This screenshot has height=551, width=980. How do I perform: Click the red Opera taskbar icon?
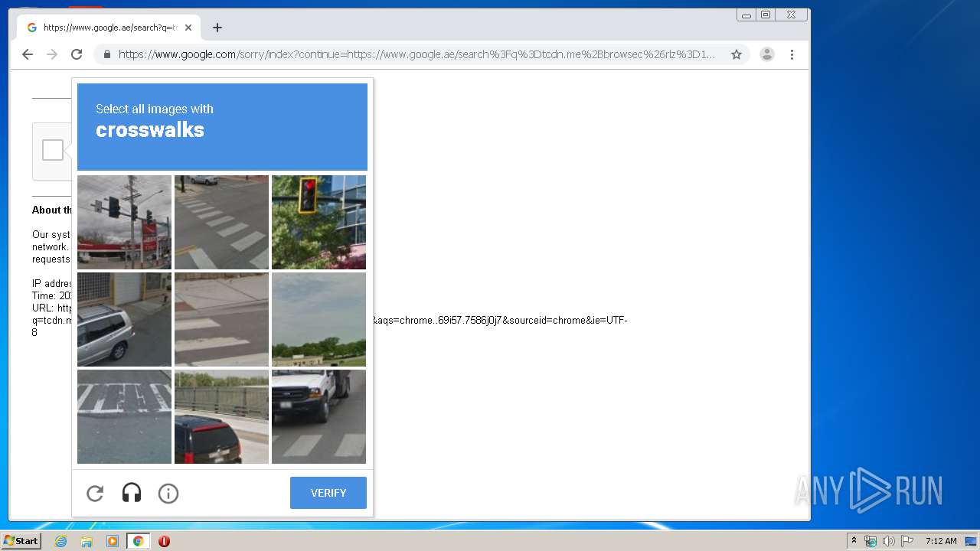(164, 541)
